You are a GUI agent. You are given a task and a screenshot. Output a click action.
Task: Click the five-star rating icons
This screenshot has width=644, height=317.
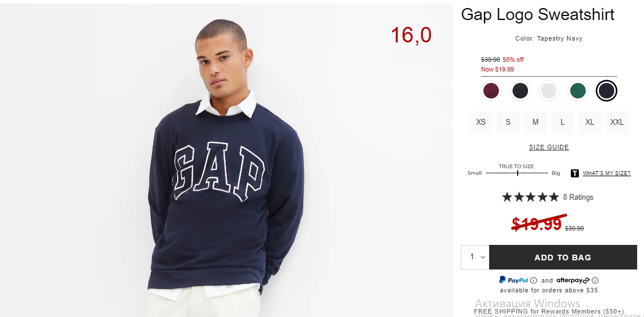point(530,197)
